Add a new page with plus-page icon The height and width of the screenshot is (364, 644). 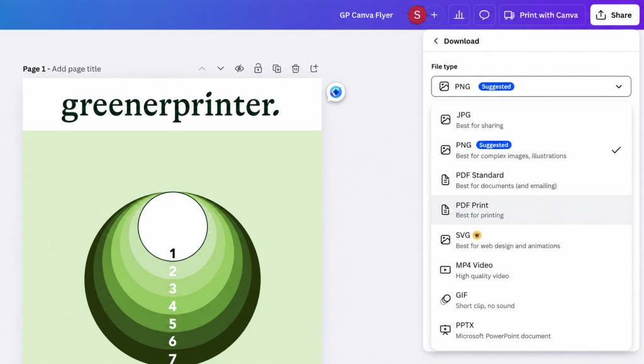[314, 69]
